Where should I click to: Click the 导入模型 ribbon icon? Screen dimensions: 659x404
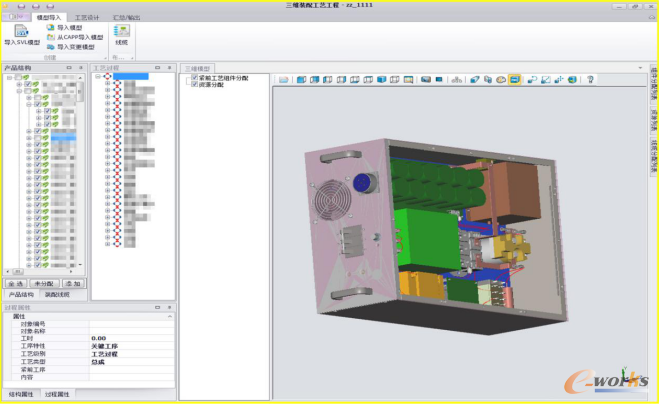coord(51,28)
